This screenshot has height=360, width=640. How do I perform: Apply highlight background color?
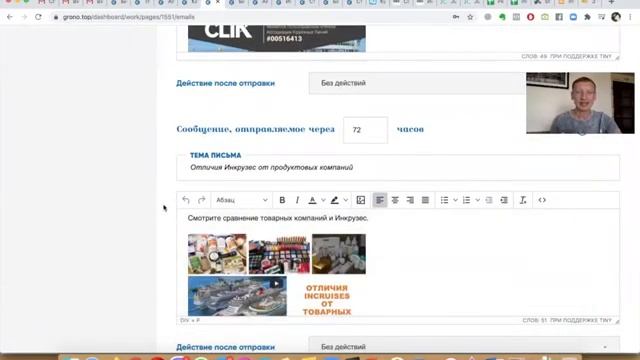click(x=335, y=200)
